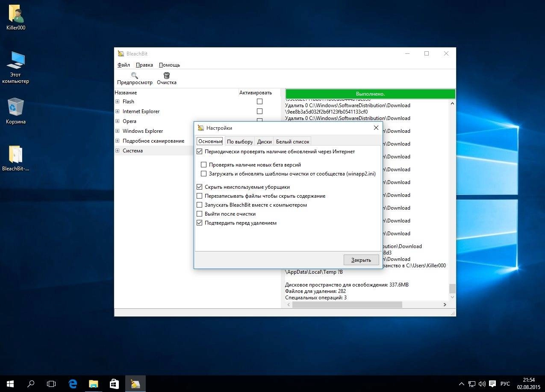The image size is (545, 392).
Task: Click the 'Дисковое пространство для освобождения: 337.6MB' line
Action: 347,285
